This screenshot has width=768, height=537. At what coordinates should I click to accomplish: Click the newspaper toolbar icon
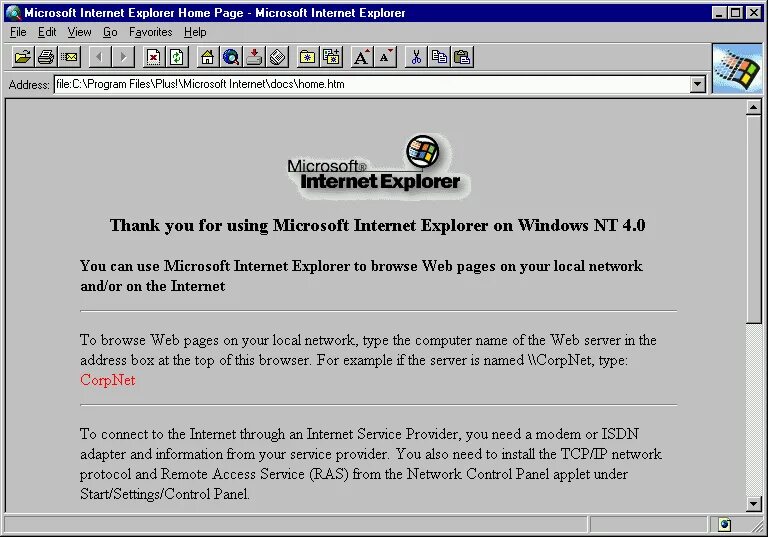278,57
